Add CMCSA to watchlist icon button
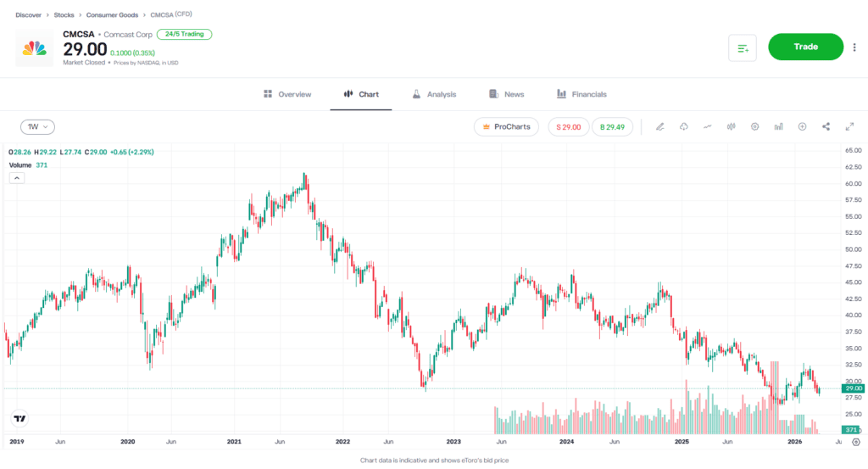Screen dimensions: 868x469 coord(743,47)
